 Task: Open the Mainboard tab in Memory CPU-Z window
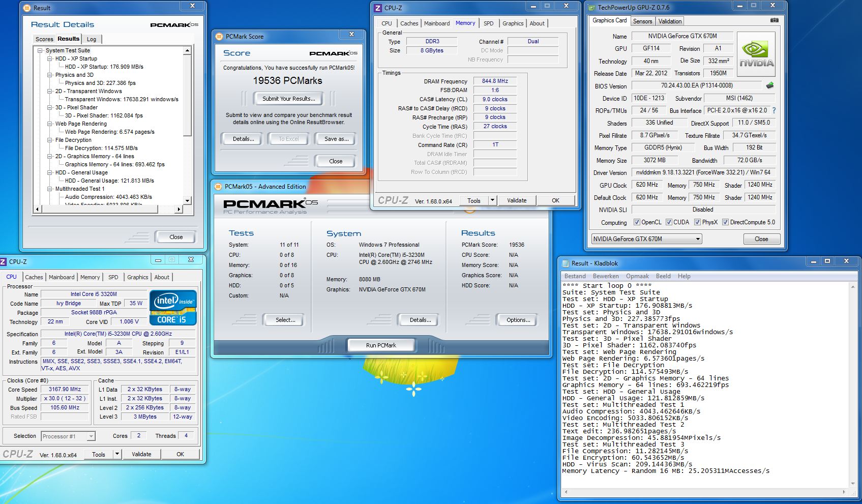(x=437, y=23)
